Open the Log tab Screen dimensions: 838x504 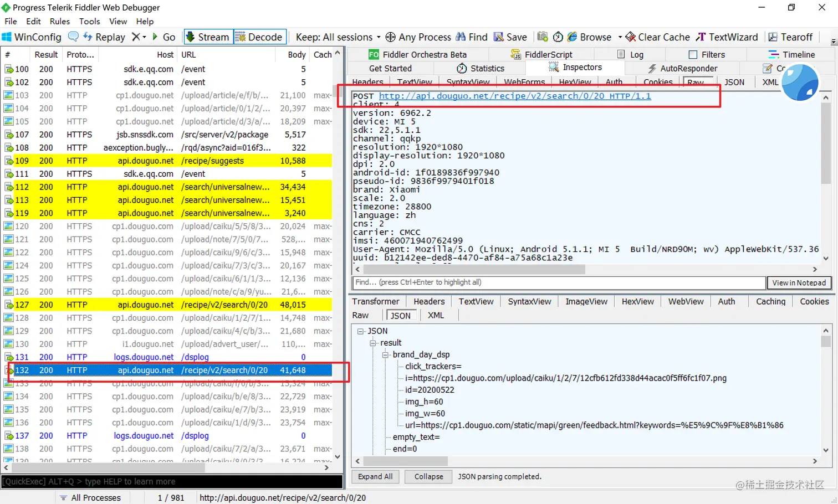tap(630, 54)
